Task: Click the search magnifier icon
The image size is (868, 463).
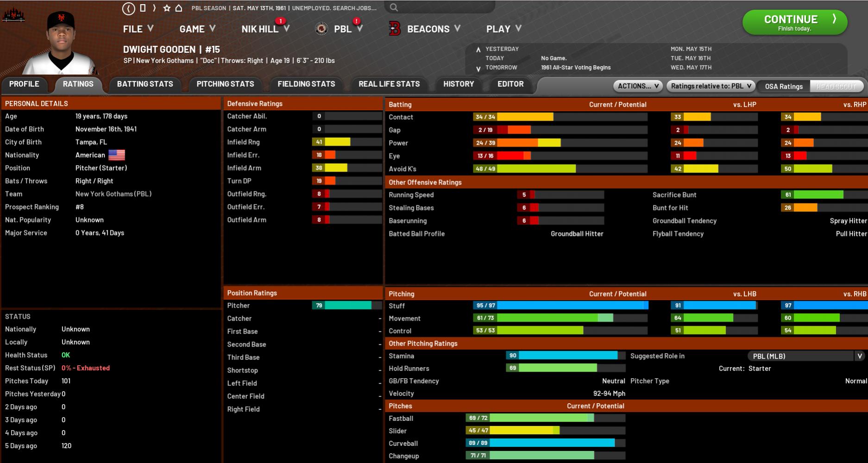Action: coord(394,7)
